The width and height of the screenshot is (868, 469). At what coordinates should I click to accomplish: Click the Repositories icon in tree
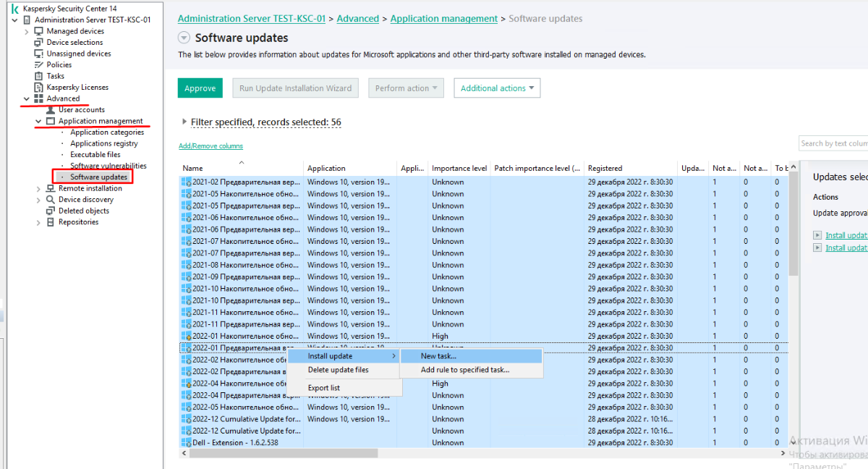(x=51, y=222)
